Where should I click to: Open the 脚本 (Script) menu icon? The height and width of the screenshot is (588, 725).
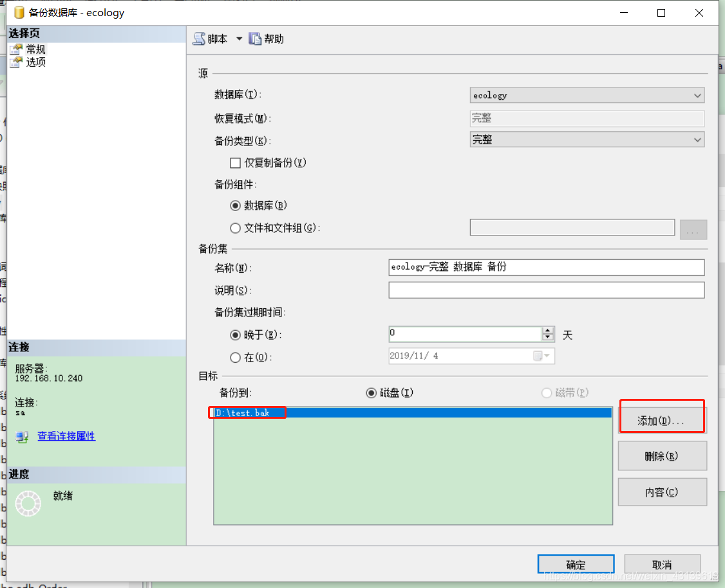pyautogui.click(x=197, y=39)
